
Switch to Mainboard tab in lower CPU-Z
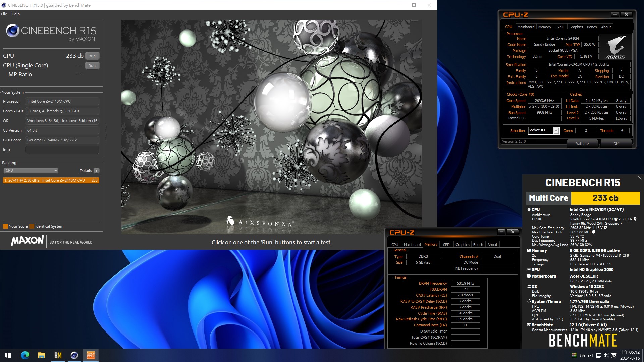(x=412, y=245)
